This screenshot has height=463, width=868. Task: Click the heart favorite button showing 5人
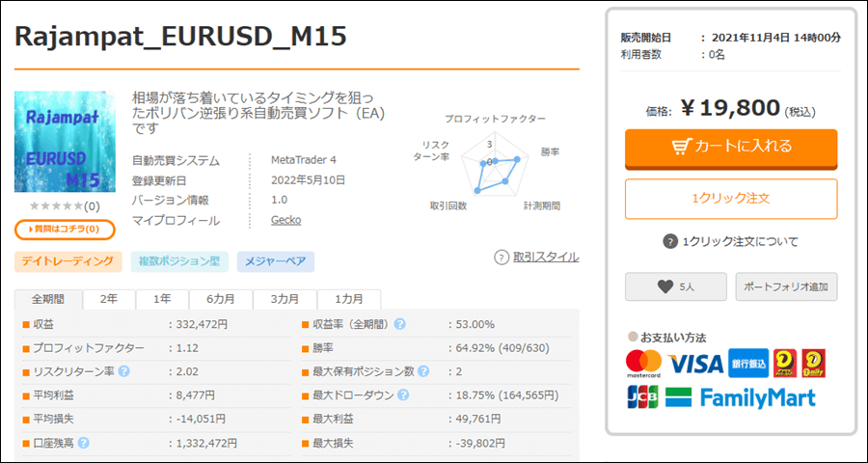pyautogui.click(x=675, y=286)
